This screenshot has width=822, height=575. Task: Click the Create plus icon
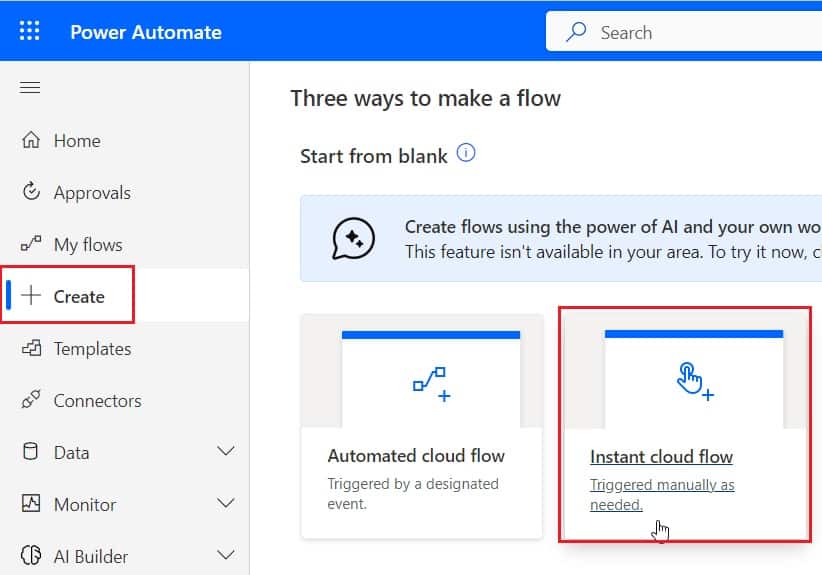coord(31,295)
